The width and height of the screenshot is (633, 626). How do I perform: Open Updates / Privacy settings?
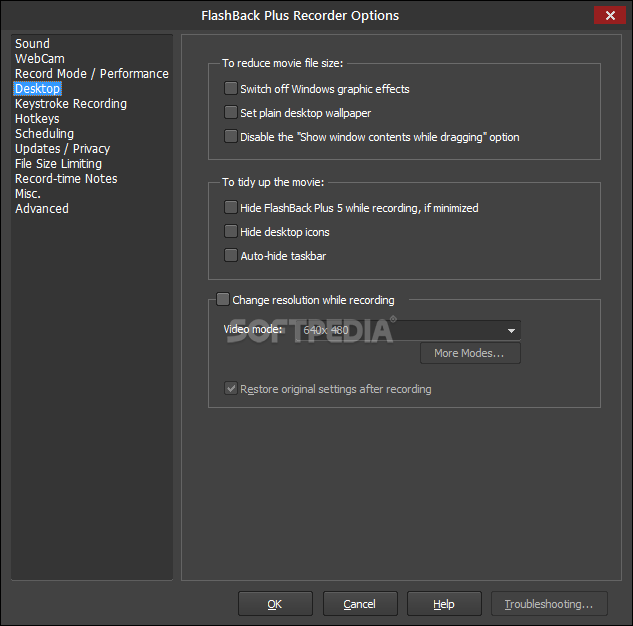62,149
